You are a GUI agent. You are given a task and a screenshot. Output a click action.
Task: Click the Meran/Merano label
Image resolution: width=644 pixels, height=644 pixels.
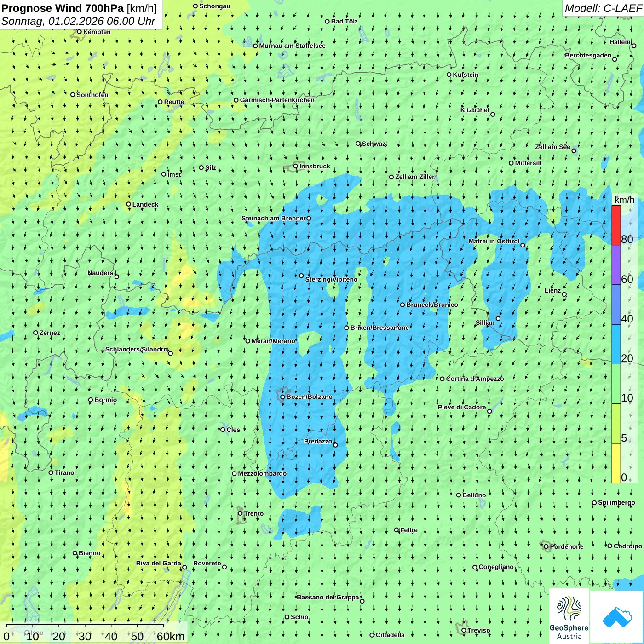273,341
